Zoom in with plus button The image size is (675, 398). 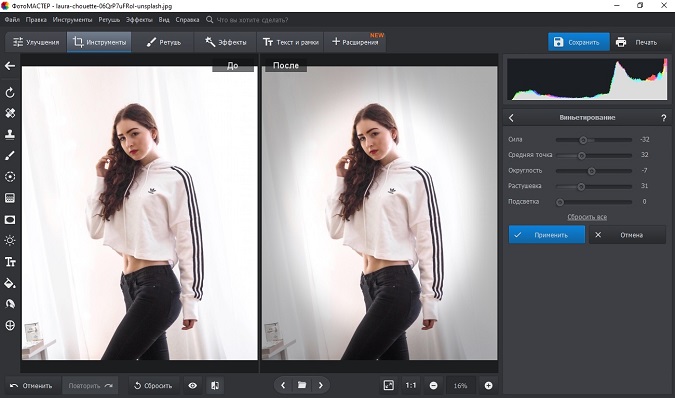488,386
